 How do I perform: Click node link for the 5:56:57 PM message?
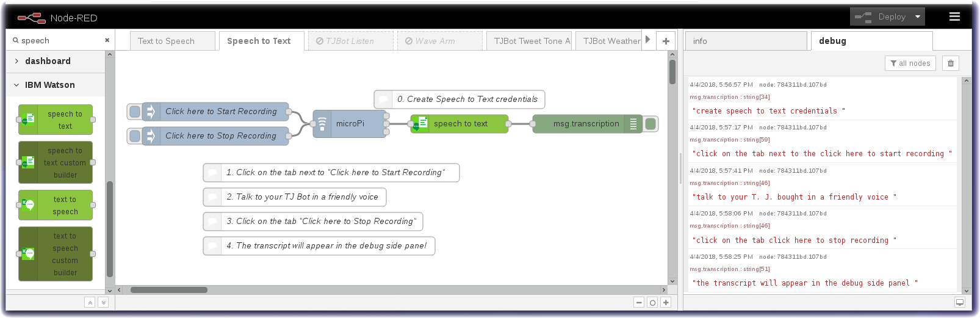point(793,85)
